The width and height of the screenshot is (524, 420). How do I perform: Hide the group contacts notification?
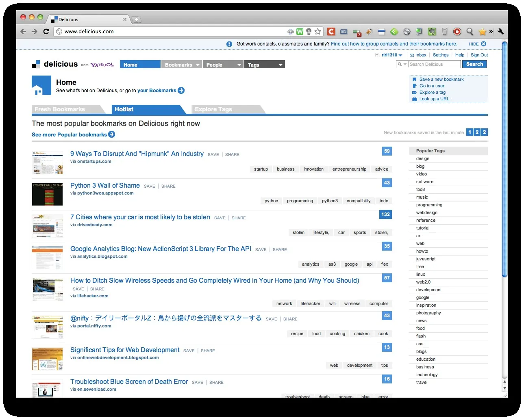tap(477, 44)
